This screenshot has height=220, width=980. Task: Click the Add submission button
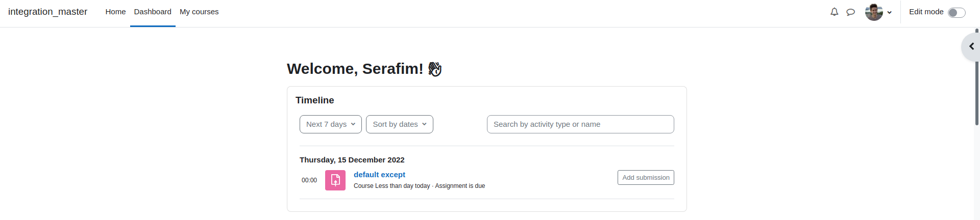click(646, 177)
